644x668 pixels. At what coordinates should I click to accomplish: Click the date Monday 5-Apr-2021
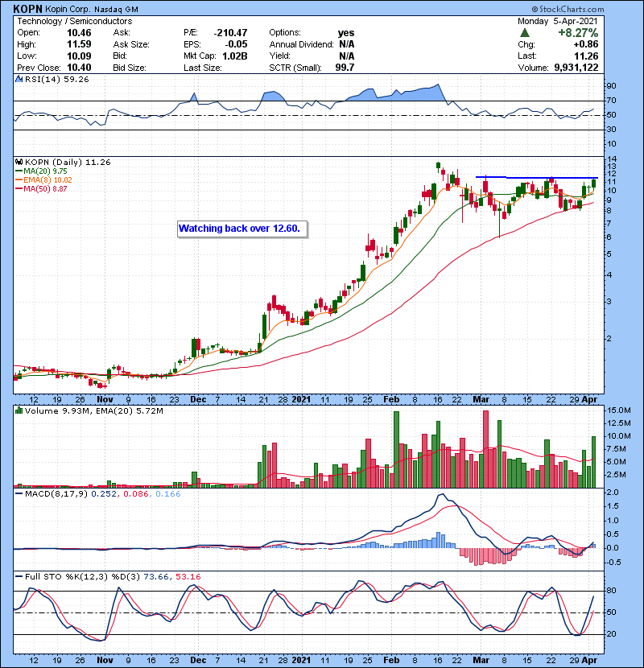tap(558, 21)
